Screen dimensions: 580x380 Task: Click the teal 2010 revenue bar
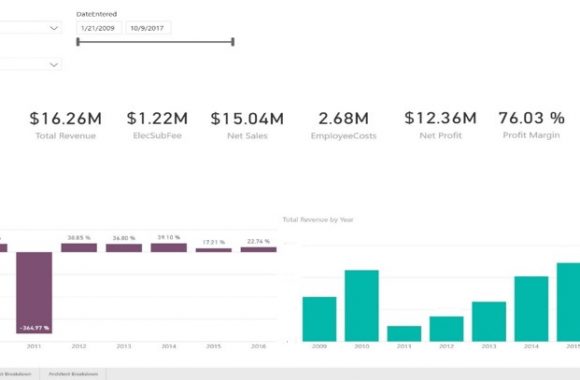362,306
